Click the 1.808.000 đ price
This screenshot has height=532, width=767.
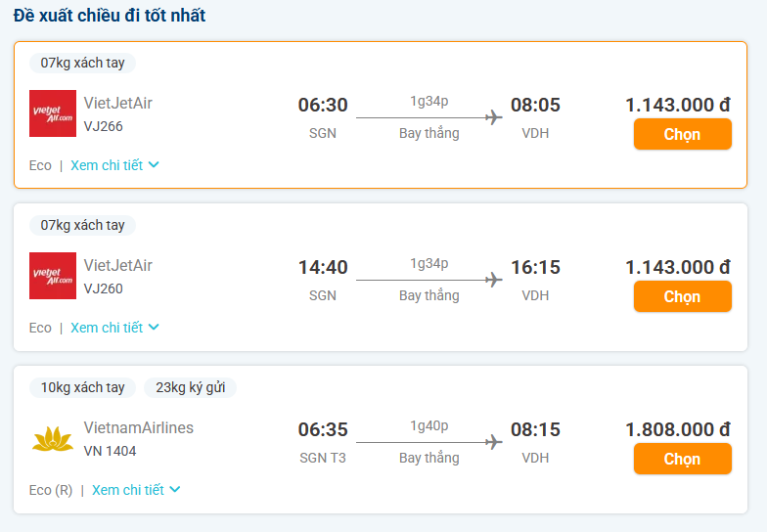(x=678, y=429)
